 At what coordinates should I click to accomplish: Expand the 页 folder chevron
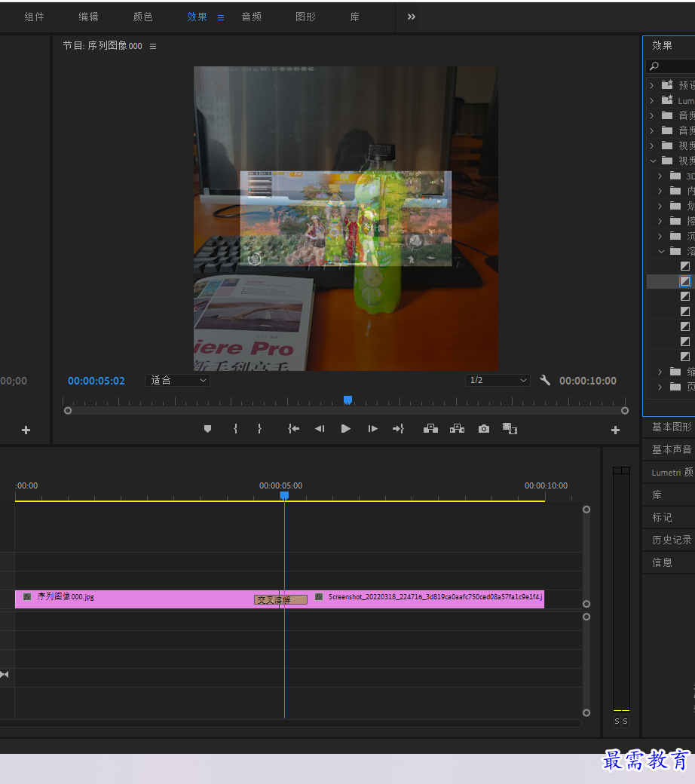[x=660, y=387]
